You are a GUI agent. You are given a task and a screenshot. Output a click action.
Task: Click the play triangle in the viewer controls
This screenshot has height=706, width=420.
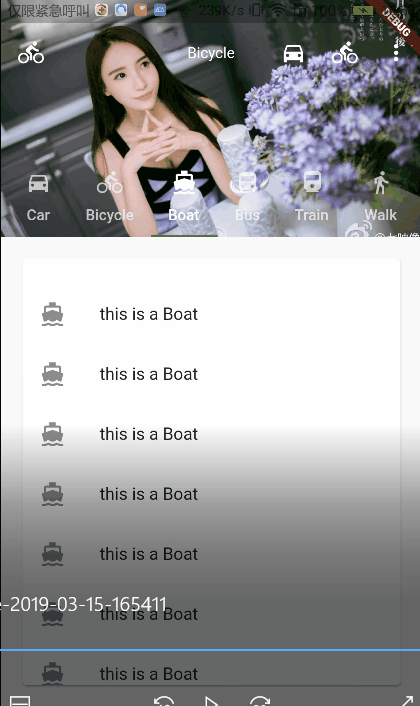(x=210, y=701)
